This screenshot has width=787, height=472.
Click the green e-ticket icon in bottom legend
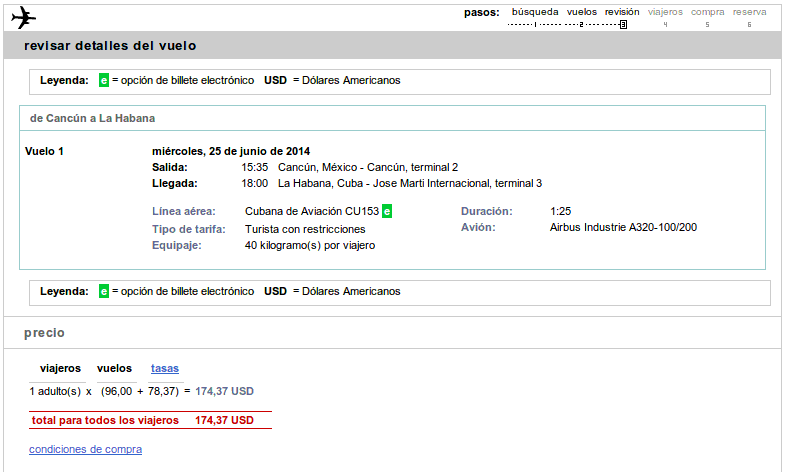click(104, 291)
